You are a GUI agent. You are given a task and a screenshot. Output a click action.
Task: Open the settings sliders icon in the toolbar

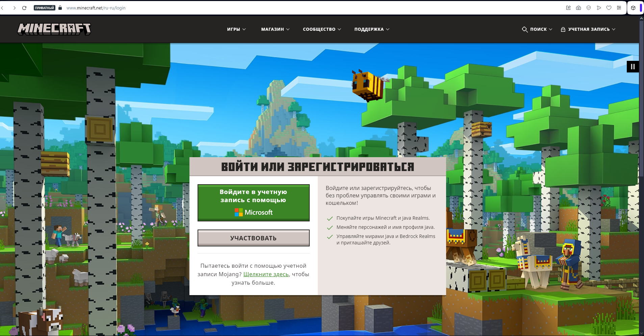tap(619, 8)
